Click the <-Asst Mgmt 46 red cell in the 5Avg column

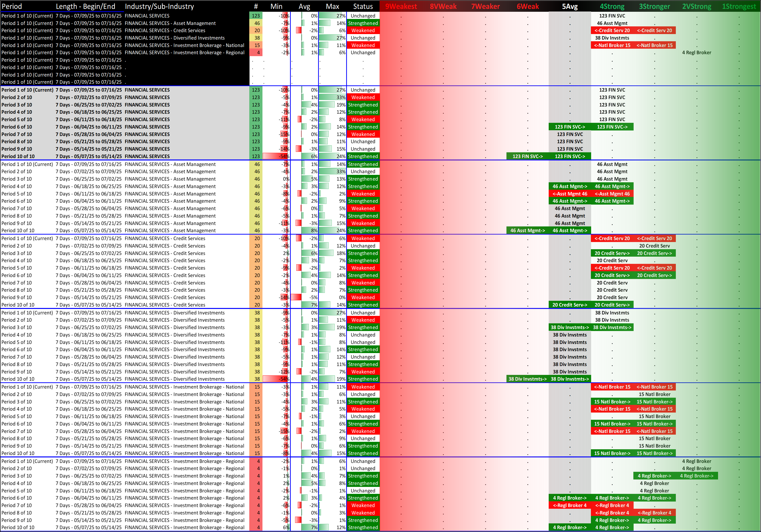569,194
